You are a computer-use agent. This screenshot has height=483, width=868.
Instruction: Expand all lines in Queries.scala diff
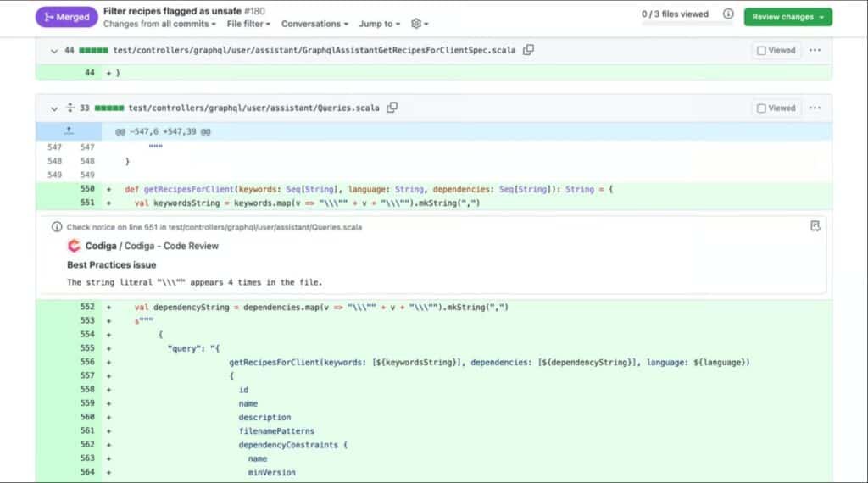pos(70,108)
